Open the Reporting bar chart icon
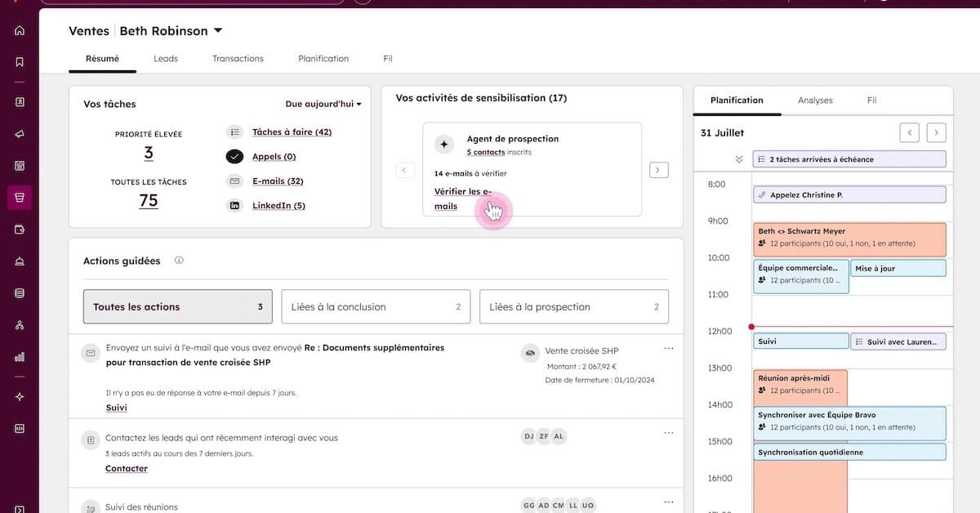Image resolution: width=980 pixels, height=513 pixels. [20, 357]
